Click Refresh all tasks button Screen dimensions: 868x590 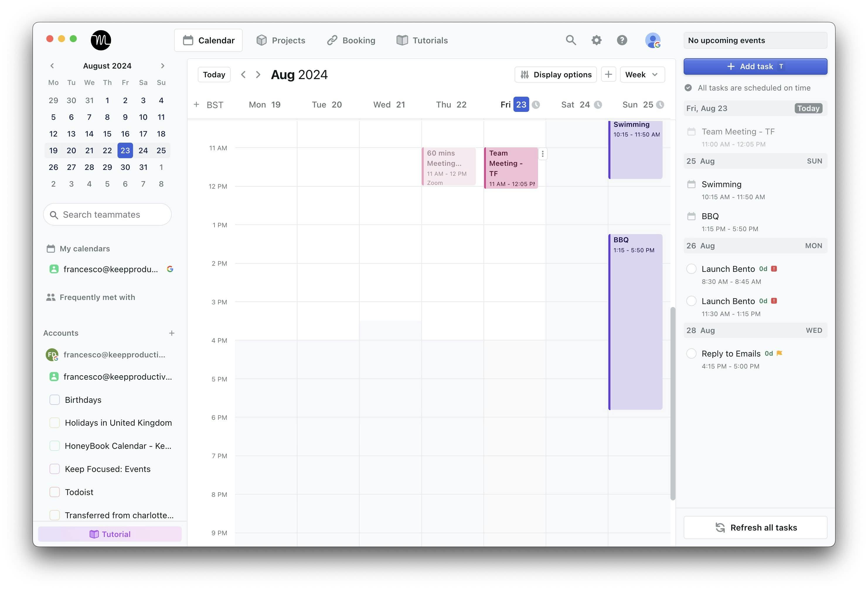click(755, 527)
